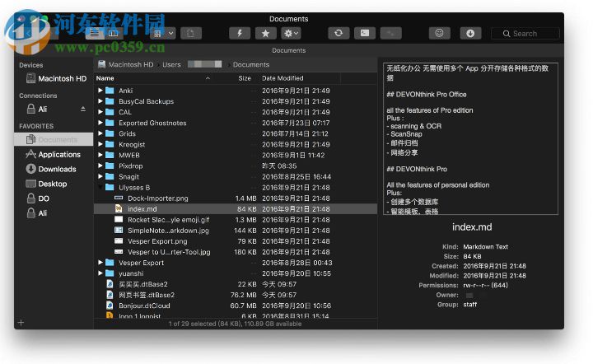Click the smiley face toolbar icon
Image resolution: width=607 pixels, height=364 pixels.
point(439,33)
